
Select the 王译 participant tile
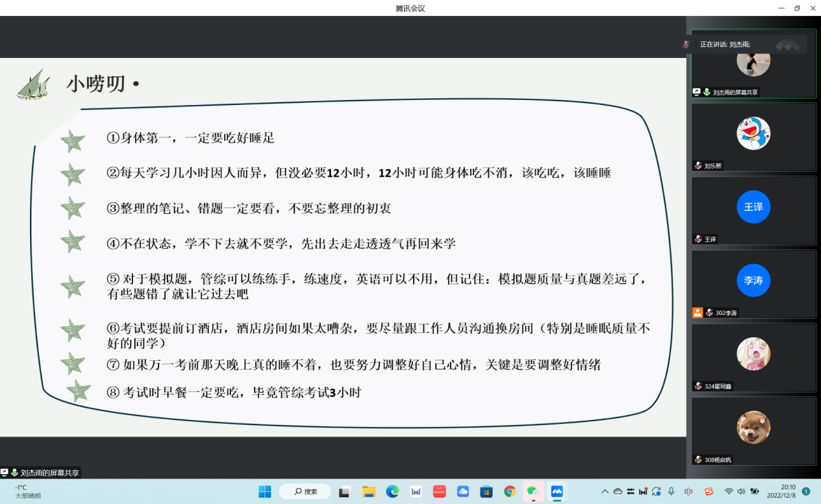pos(754,210)
